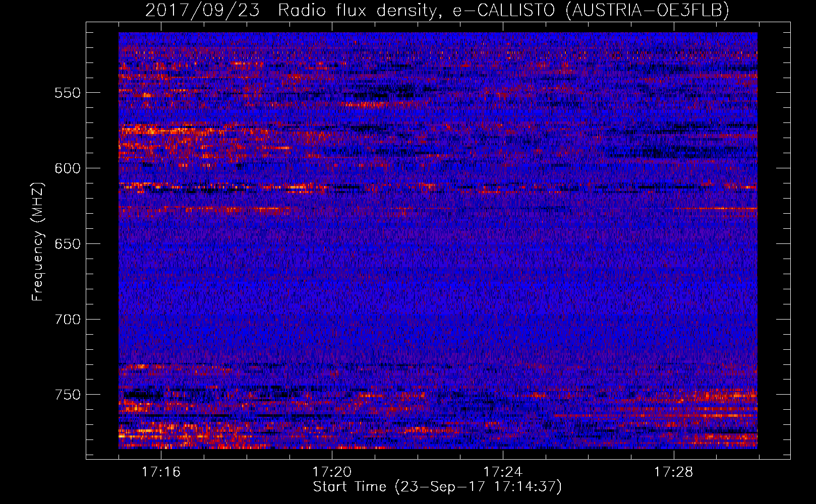This screenshot has width=816, height=504.
Task: Click the '700' frequency tick label
Action: [x=68, y=320]
